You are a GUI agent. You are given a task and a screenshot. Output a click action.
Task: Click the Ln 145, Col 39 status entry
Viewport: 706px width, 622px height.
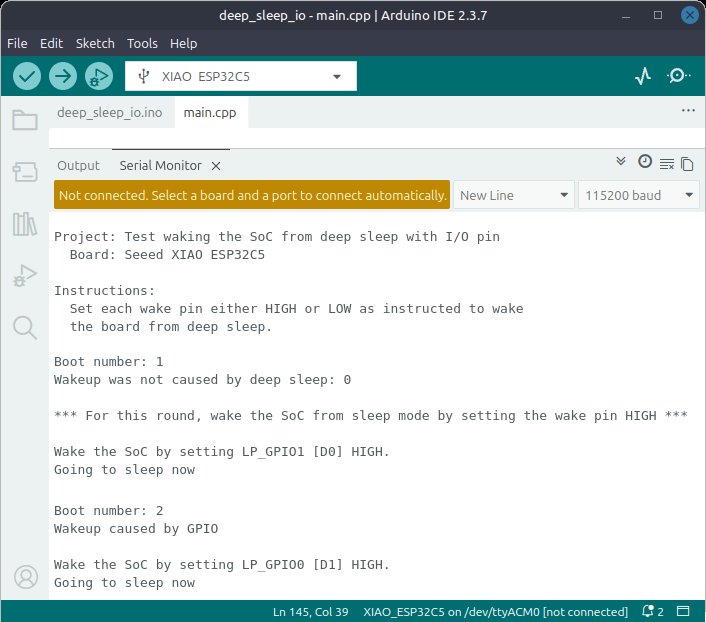(x=311, y=612)
